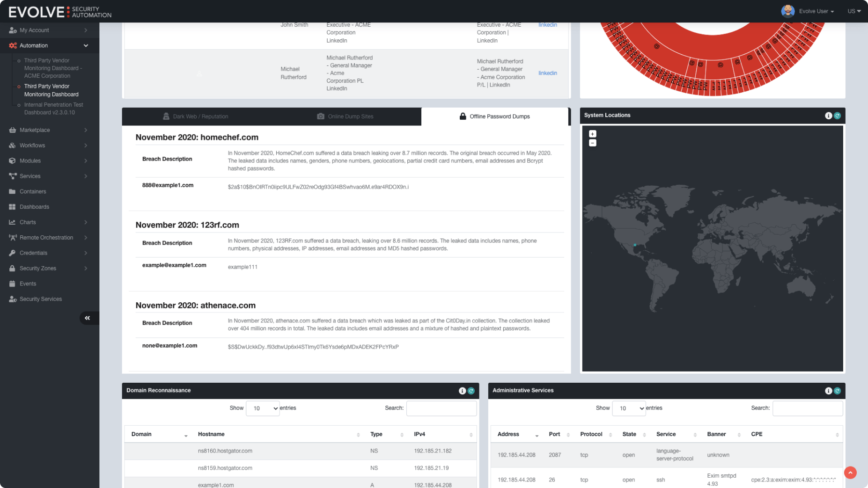
Task: Open Third Party Vendor Monitoring Dashboard - ACME Corporation
Action: [x=53, y=68]
